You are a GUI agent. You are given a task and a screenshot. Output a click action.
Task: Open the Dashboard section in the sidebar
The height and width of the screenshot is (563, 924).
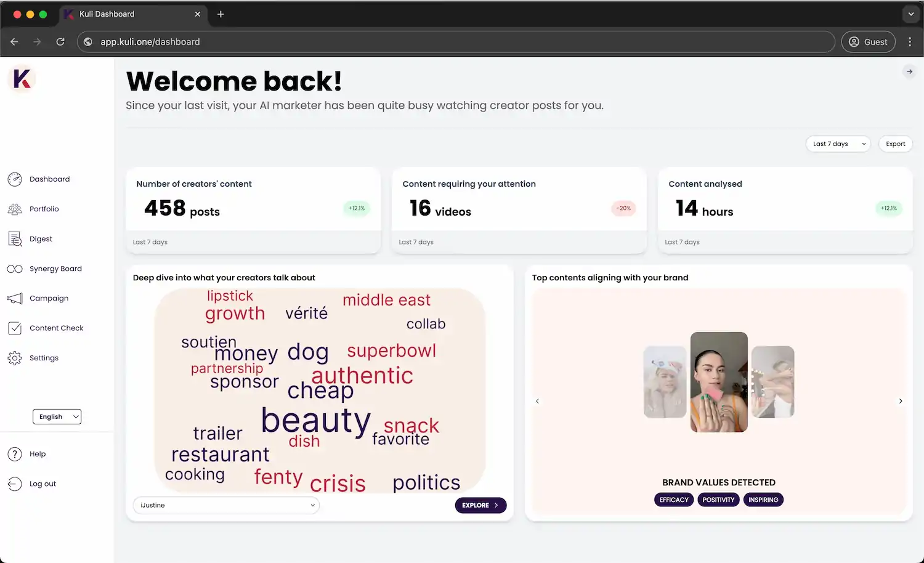[49, 179]
